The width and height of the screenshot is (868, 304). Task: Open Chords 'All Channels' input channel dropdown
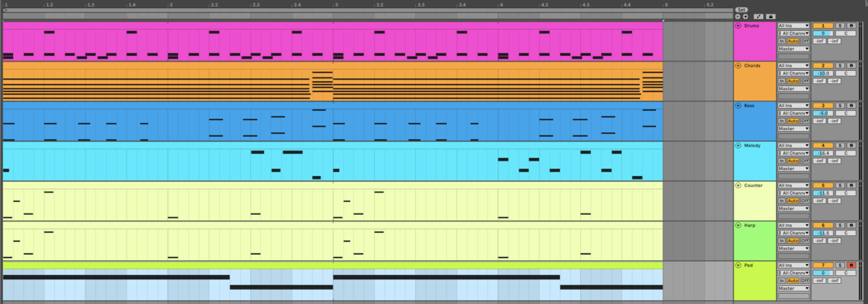(x=793, y=73)
